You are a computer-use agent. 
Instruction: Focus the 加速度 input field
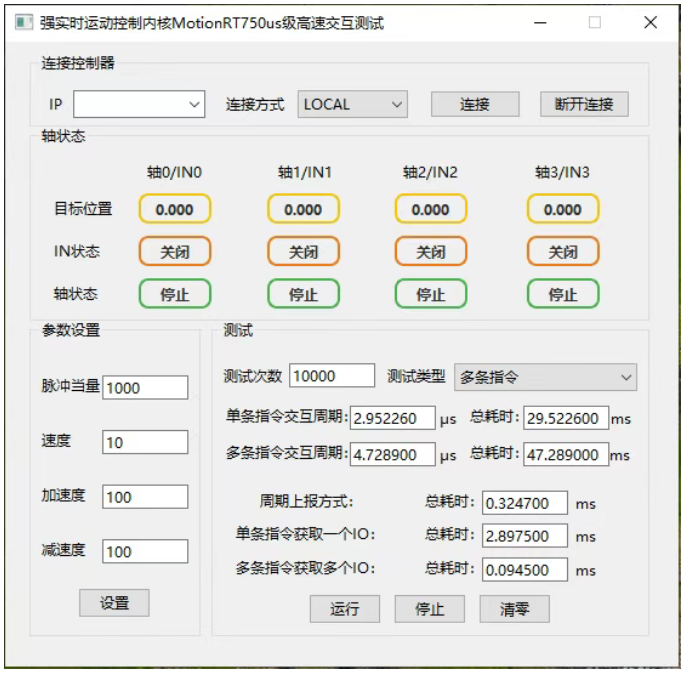pyautogui.click(x=145, y=496)
